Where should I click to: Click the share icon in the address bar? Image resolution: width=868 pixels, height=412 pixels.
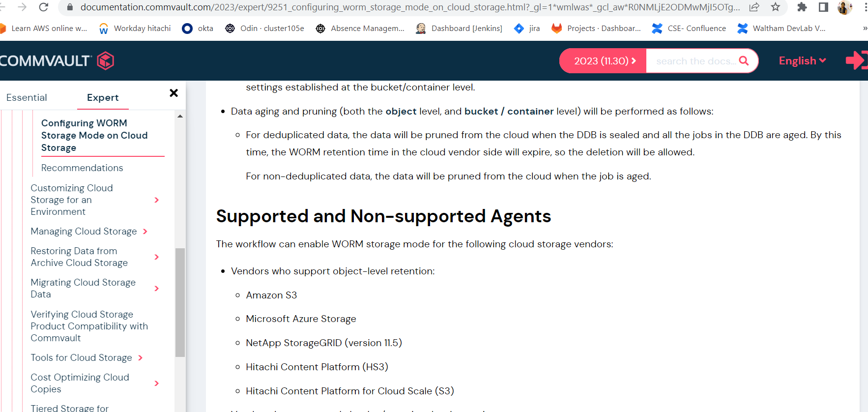(754, 7)
